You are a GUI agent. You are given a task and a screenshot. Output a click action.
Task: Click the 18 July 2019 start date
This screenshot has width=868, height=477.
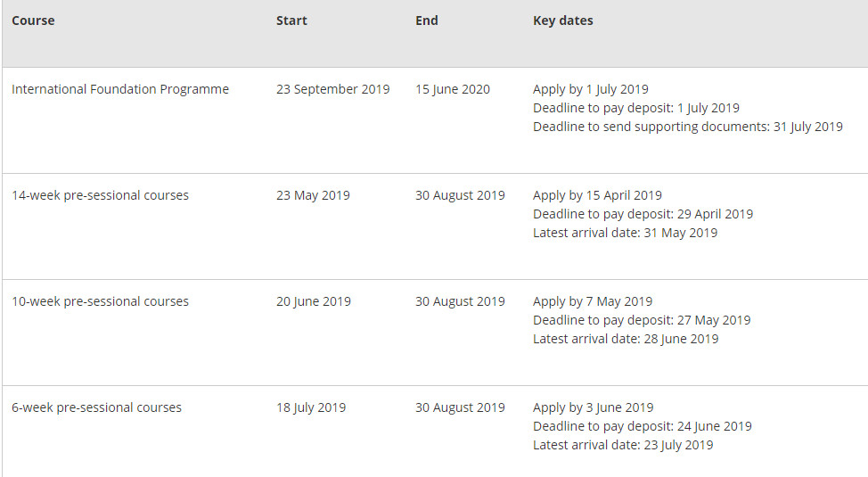click(311, 407)
